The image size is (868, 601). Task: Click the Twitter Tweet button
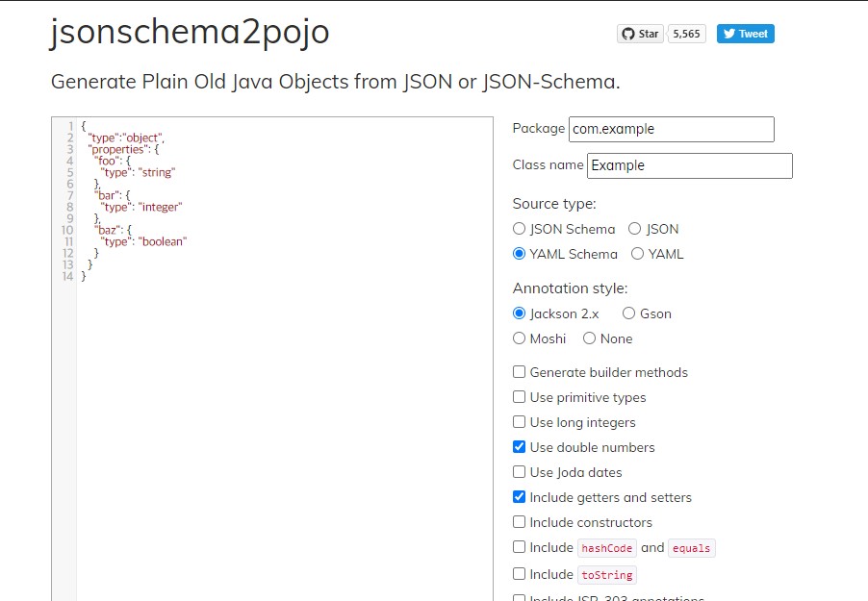click(745, 34)
